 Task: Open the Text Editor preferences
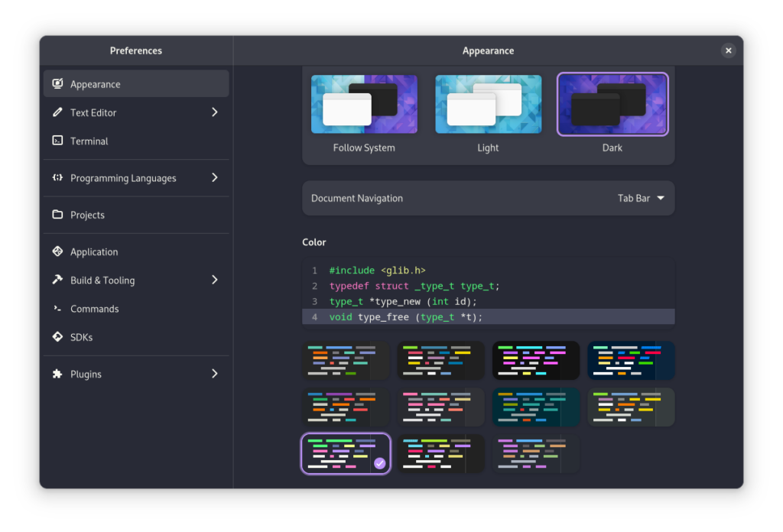136,112
